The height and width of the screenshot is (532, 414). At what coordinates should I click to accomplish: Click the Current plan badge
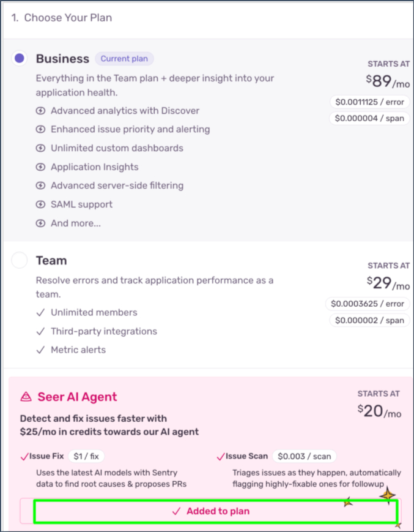click(124, 59)
